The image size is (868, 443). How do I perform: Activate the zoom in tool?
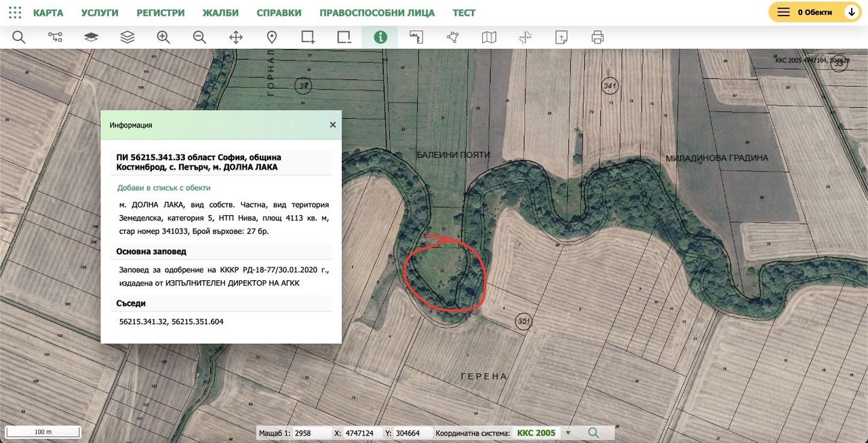(x=163, y=37)
